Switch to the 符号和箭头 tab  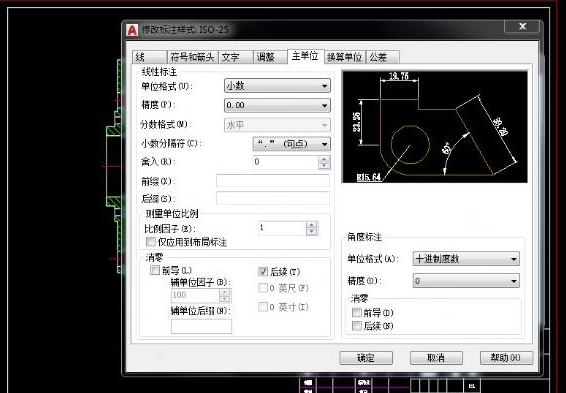click(x=192, y=57)
